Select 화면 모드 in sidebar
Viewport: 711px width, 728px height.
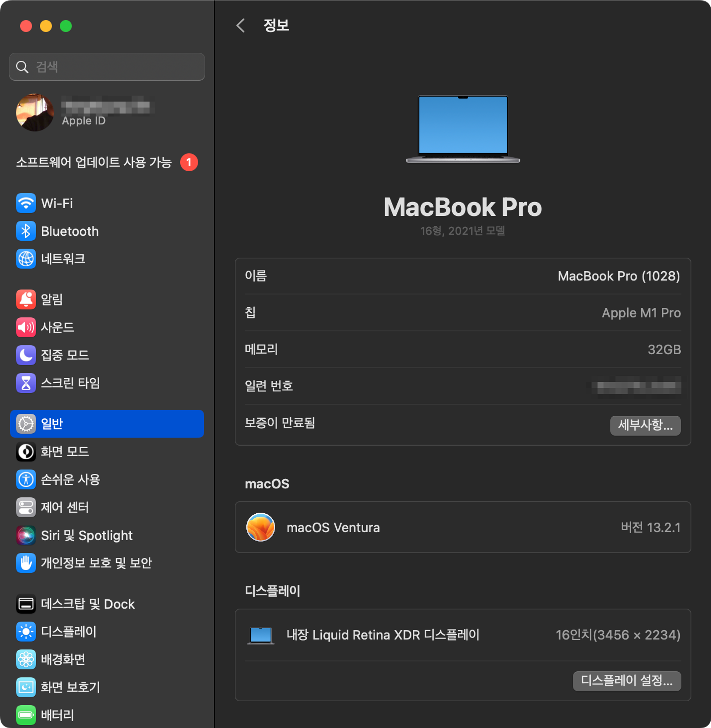(x=65, y=452)
